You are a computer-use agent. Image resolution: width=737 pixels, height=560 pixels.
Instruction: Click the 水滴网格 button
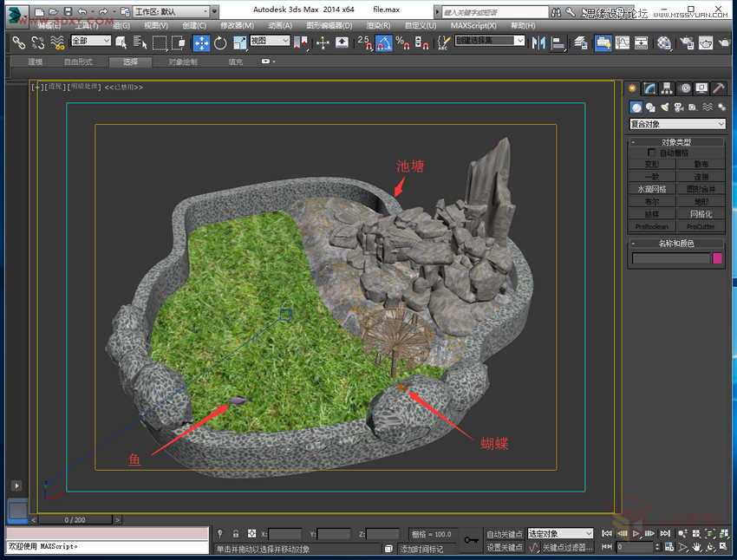point(652,188)
